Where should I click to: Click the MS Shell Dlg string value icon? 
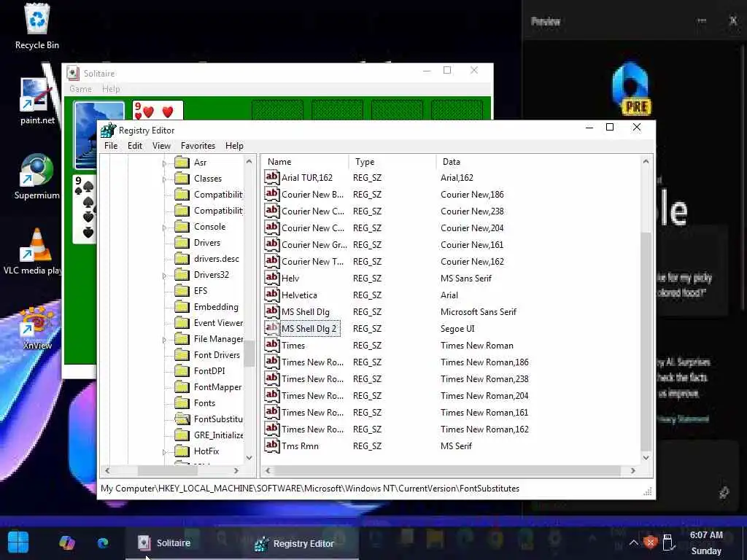click(271, 311)
